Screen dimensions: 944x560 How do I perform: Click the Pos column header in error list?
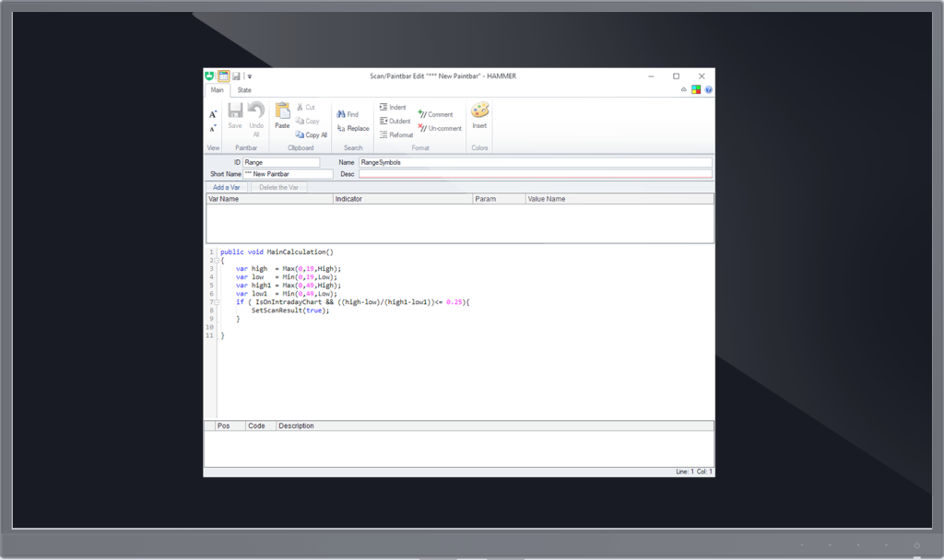(230, 426)
